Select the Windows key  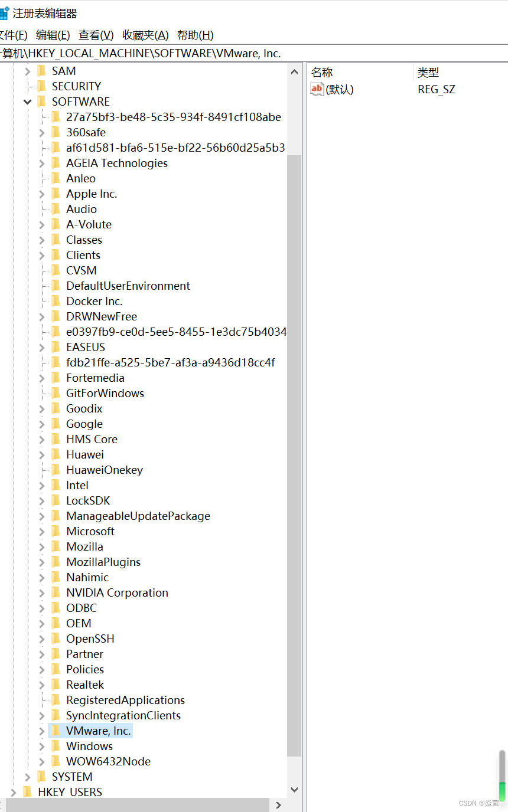pyautogui.click(x=89, y=746)
